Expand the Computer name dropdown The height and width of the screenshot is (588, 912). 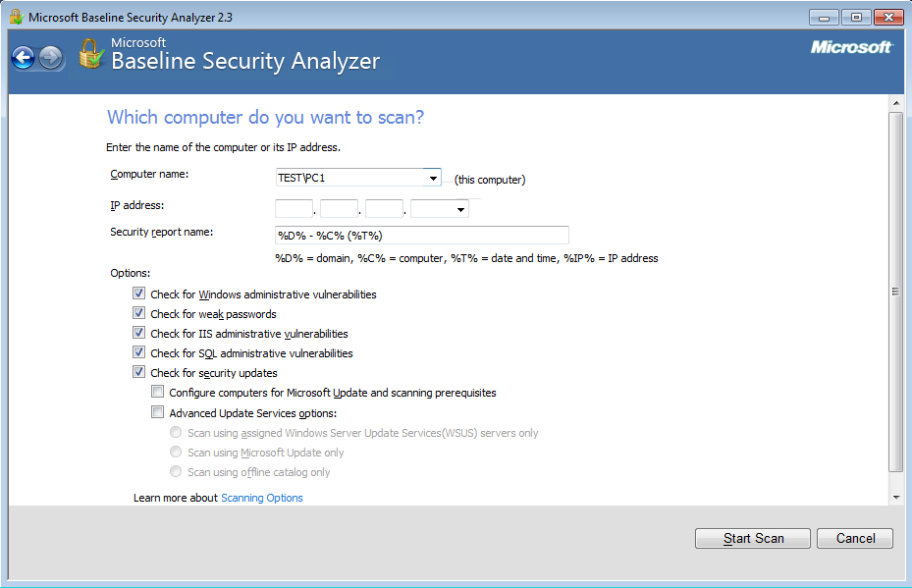coord(433,178)
